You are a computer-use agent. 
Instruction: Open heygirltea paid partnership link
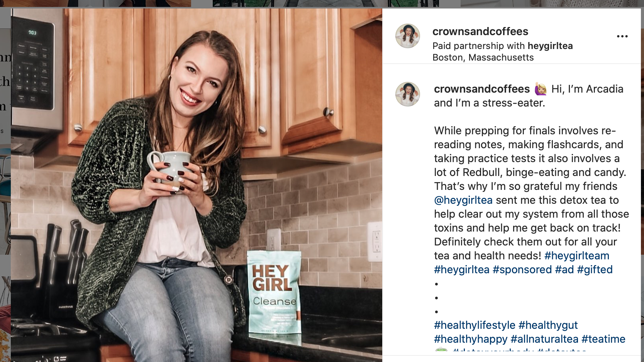point(550,46)
